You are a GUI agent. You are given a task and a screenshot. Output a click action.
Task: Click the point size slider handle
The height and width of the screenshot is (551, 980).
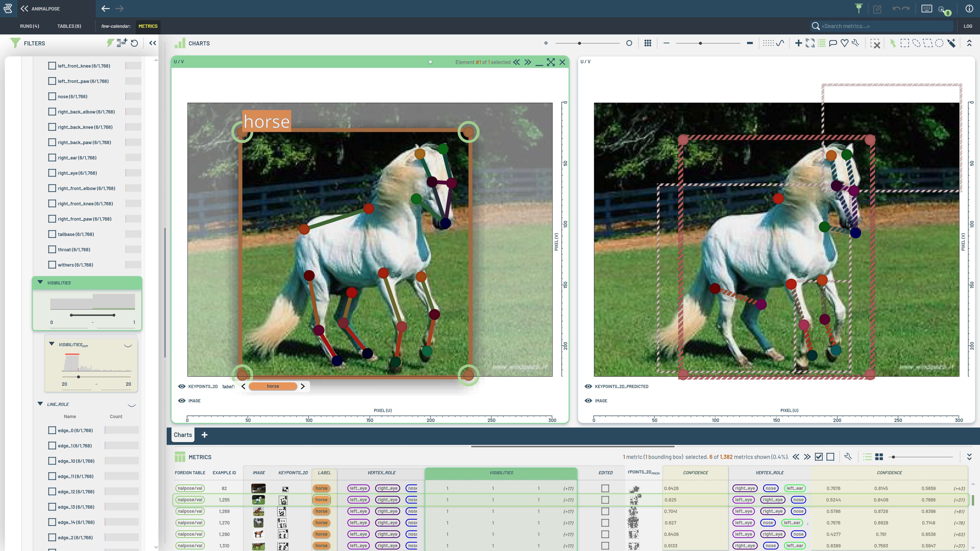[579, 43]
